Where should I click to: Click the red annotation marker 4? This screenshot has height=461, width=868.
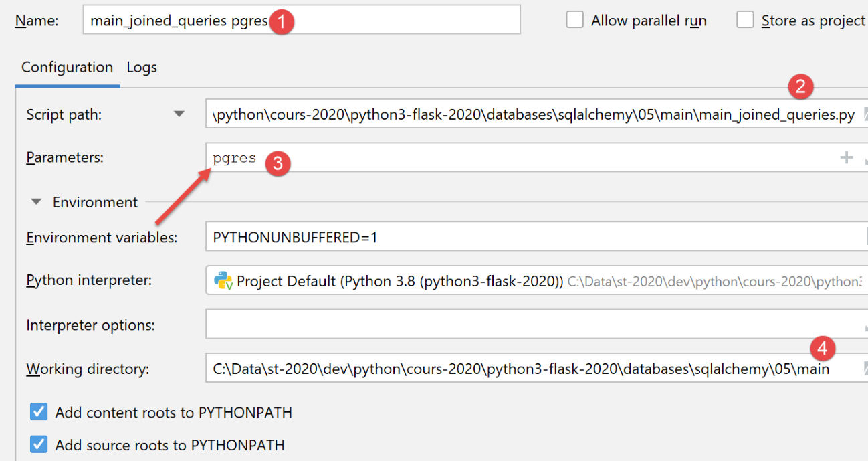pos(823,348)
